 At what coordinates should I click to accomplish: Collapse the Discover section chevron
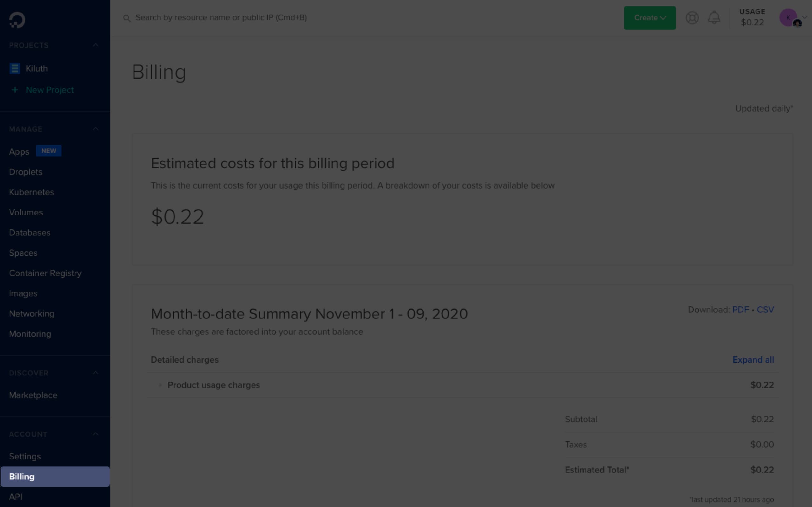click(x=95, y=373)
